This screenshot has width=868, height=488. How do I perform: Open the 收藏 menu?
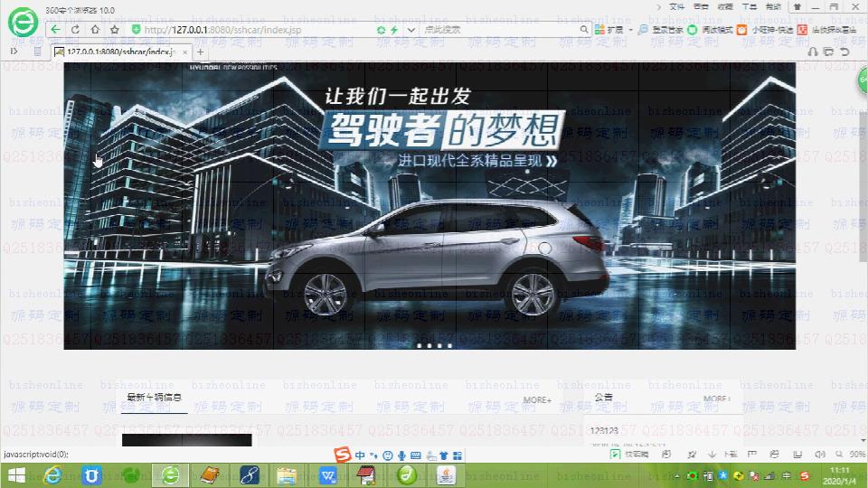725,6
